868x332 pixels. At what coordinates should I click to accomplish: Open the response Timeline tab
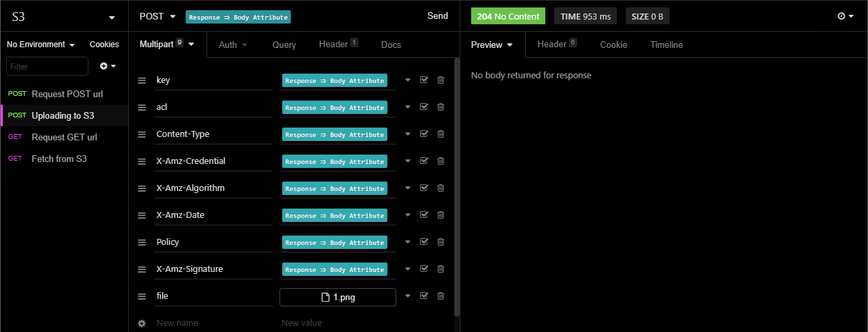(667, 45)
